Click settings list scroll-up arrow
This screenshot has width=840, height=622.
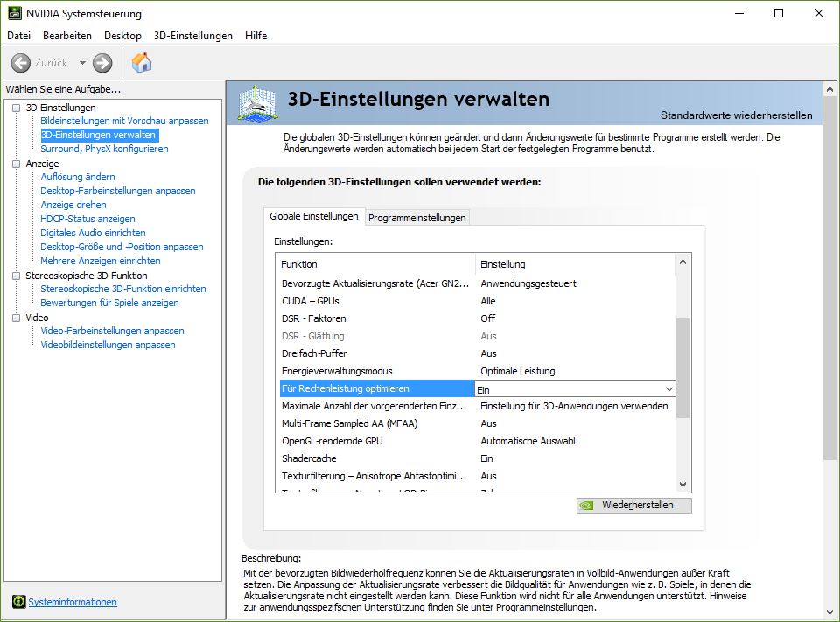pos(682,262)
